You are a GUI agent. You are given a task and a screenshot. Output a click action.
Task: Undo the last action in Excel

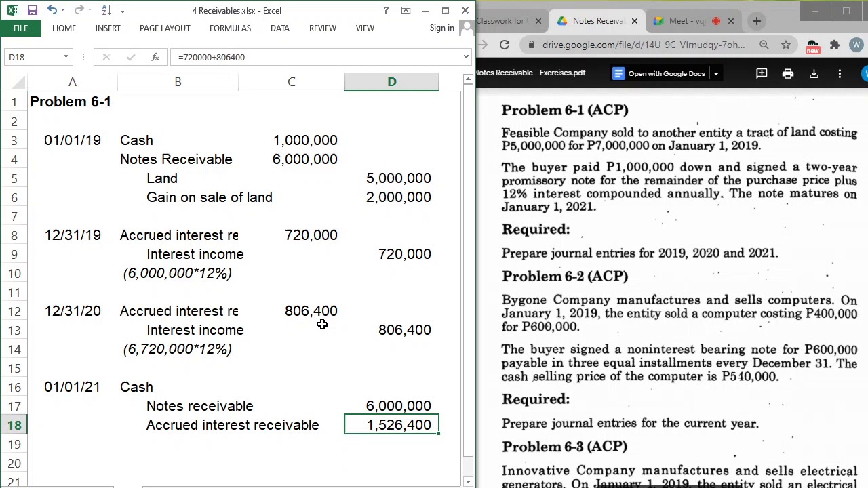[x=52, y=10]
